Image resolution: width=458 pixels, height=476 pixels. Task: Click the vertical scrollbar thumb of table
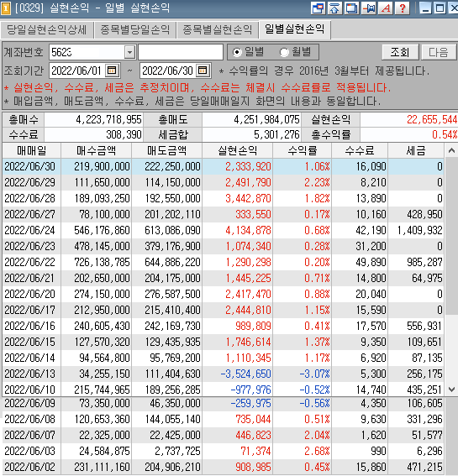[x=451, y=236]
